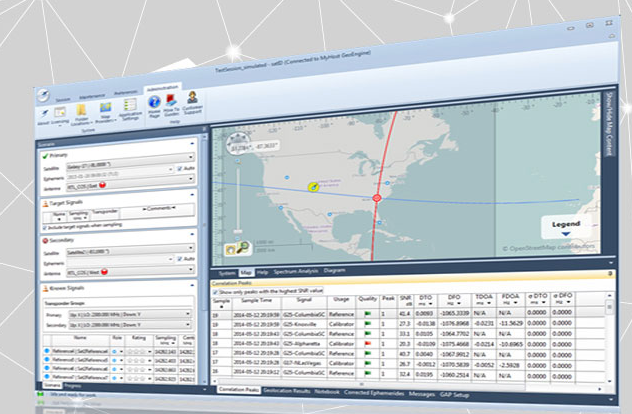Collapse the Primary section arrow

click(x=192, y=144)
